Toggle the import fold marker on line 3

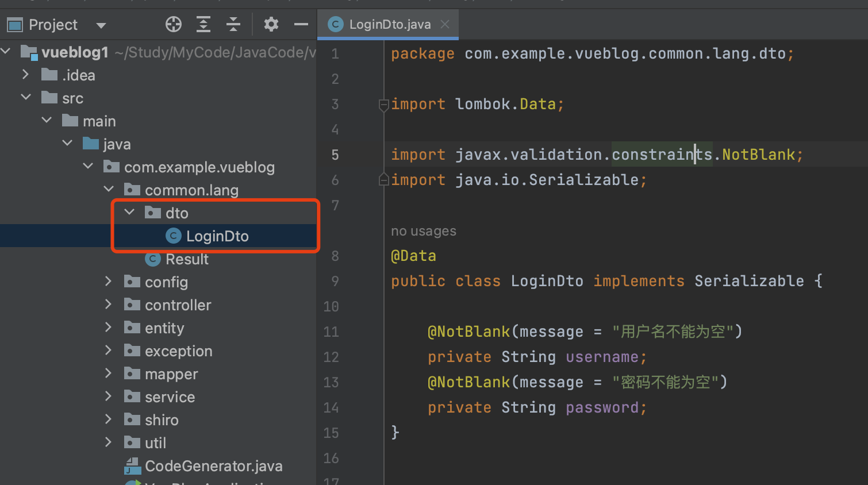[383, 105]
